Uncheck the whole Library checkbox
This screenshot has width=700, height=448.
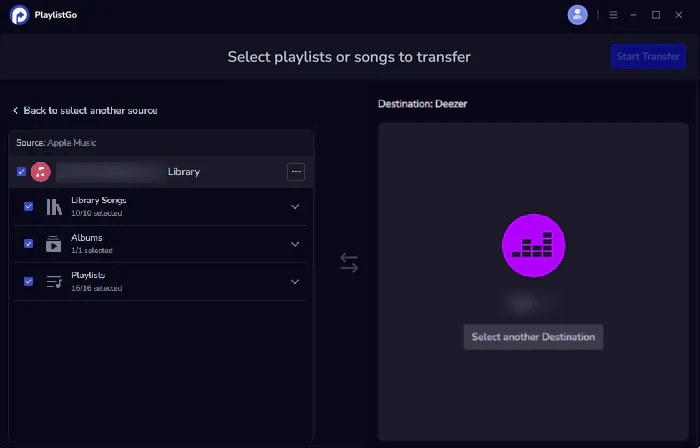pos(21,172)
